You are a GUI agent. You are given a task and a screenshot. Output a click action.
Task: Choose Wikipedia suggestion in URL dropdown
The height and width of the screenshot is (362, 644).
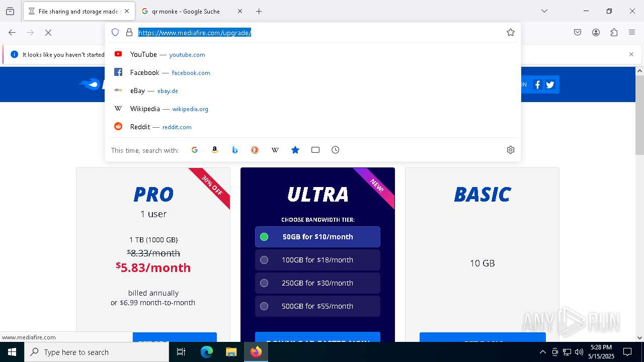pos(313,109)
